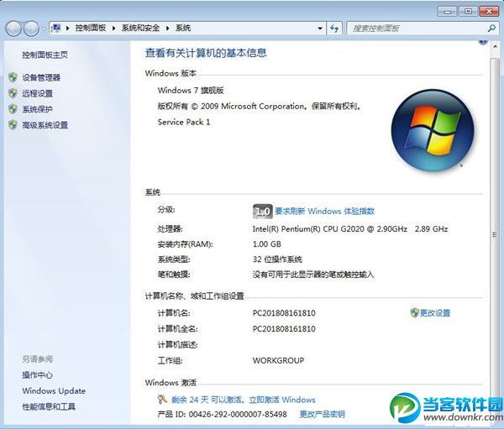
Task: Expand the arrow after 控制面板 breadcrumb
Action: (x=113, y=29)
